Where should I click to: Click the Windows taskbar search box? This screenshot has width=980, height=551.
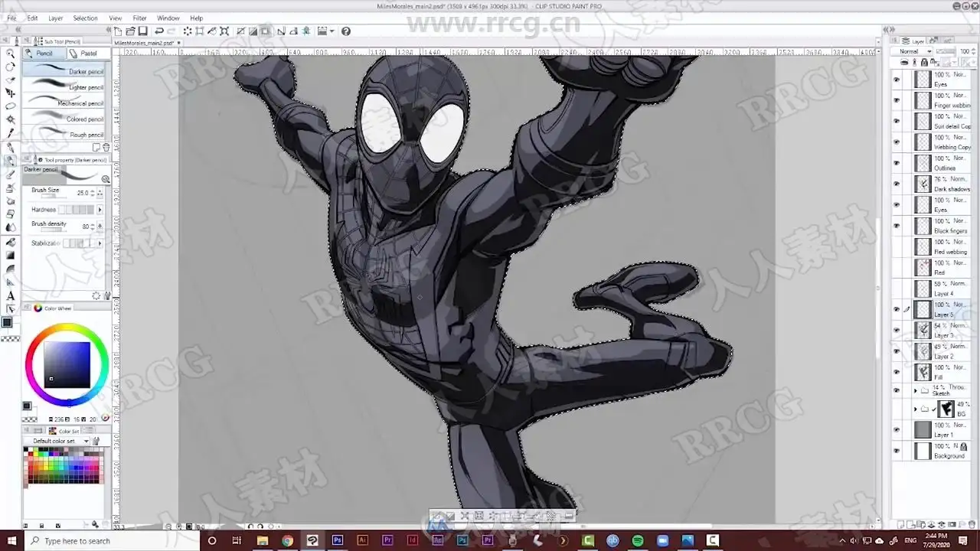pos(112,540)
